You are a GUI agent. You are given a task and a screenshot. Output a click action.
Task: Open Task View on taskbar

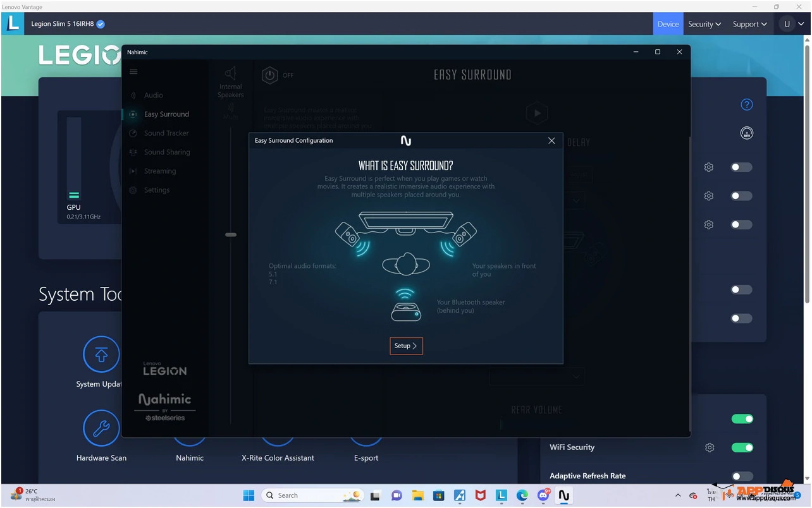[x=375, y=495]
